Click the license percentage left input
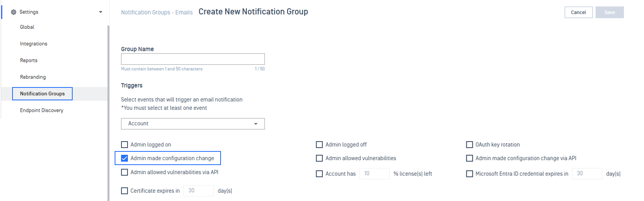 pyautogui.click(x=374, y=174)
